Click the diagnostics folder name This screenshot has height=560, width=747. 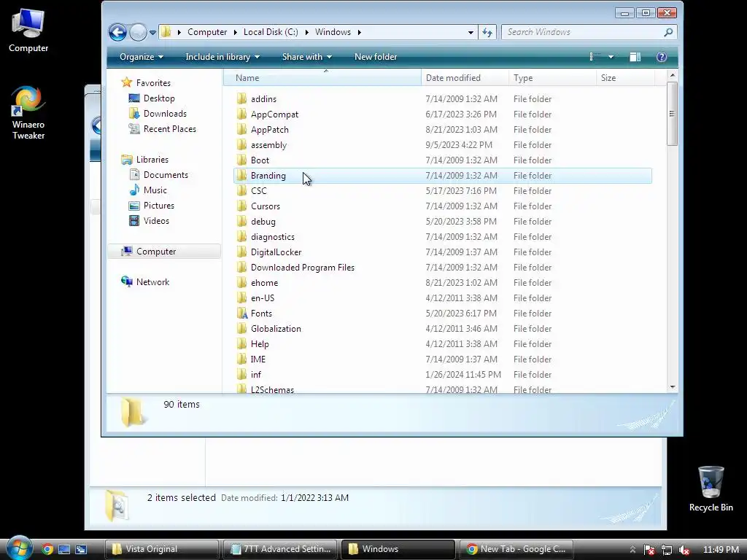pos(273,237)
